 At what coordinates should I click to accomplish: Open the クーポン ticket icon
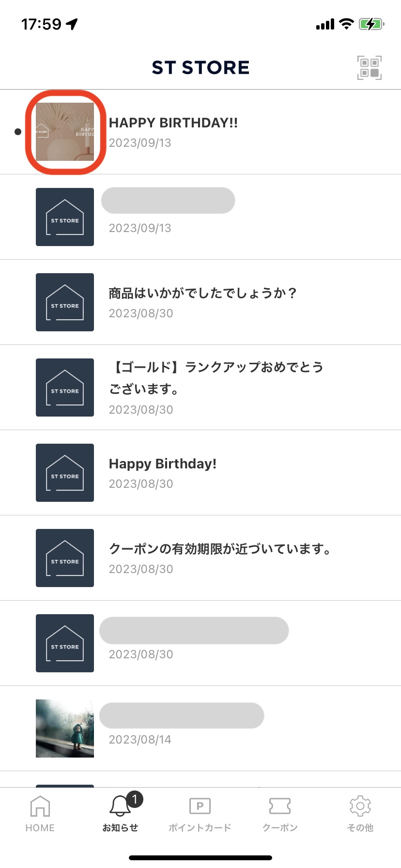pos(280,806)
